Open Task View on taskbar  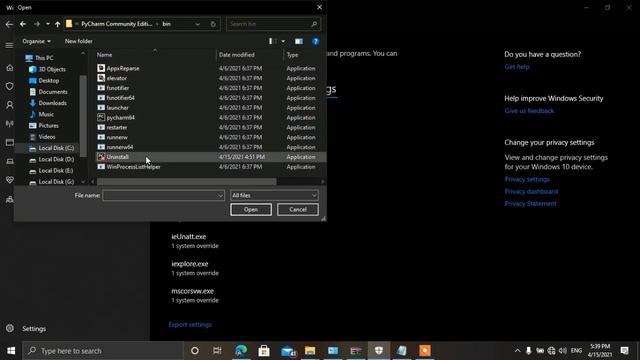(217, 351)
